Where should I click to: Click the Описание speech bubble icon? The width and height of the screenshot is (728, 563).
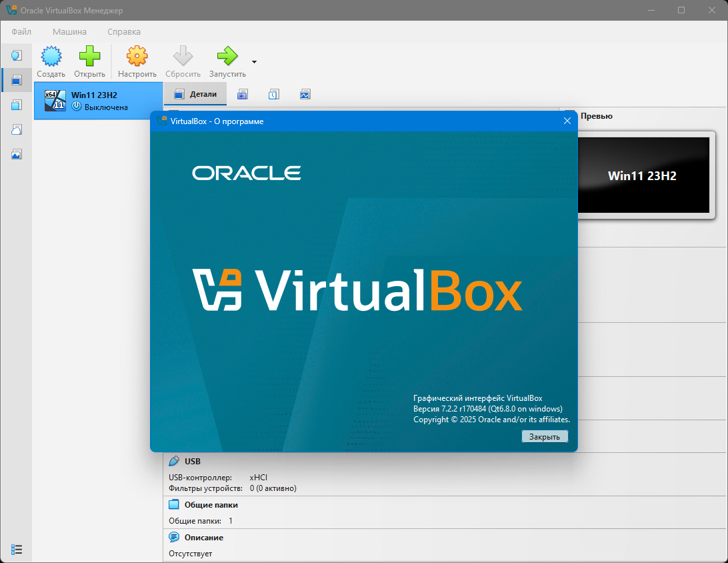coord(173,538)
